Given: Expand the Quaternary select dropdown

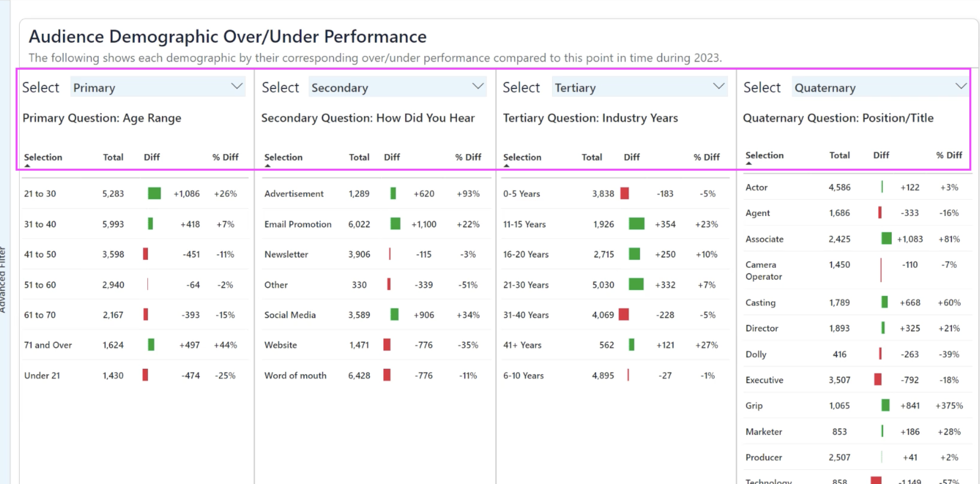Looking at the screenshot, I should pos(880,87).
